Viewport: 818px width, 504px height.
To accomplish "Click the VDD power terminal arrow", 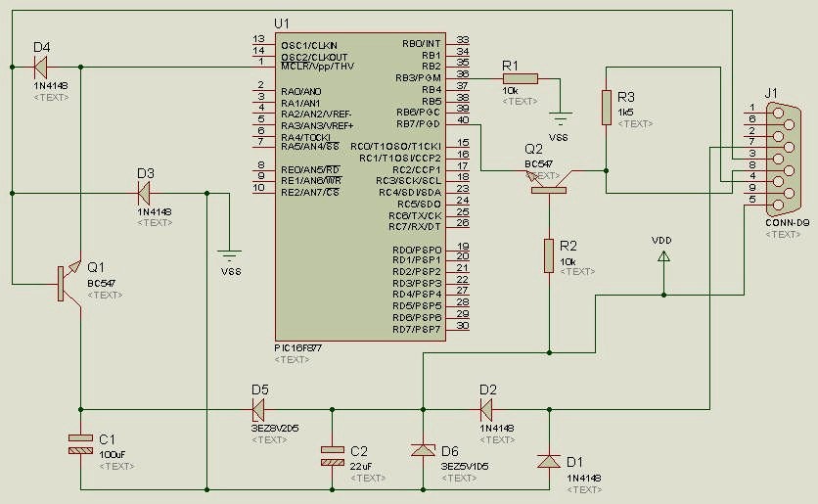I will point(663,256).
